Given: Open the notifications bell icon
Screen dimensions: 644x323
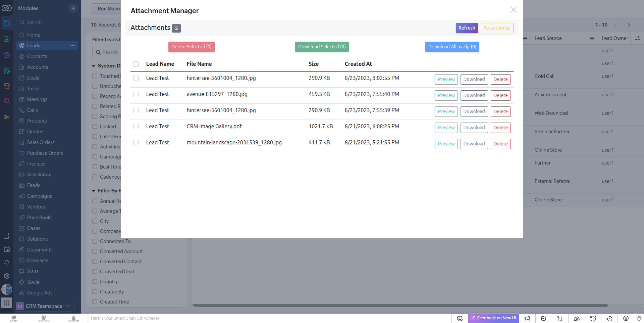Looking at the screenshot, I should pyautogui.click(x=7, y=263).
